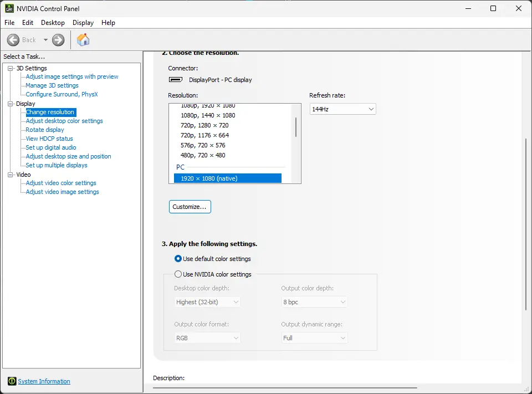Open Output color depth 8 bpc dropdown
Screen dimensions: 532x394
(315, 301)
